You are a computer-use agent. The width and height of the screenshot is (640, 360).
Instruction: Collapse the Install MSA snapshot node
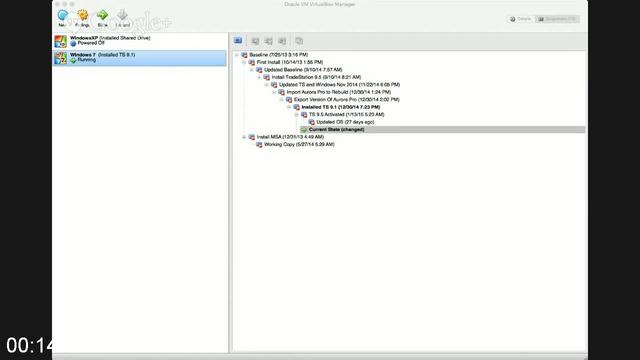(x=244, y=137)
